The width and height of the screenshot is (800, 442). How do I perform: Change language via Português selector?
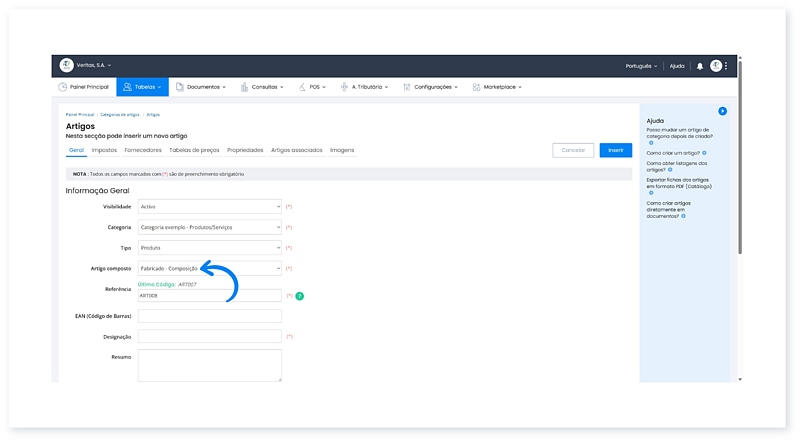click(x=641, y=66)
